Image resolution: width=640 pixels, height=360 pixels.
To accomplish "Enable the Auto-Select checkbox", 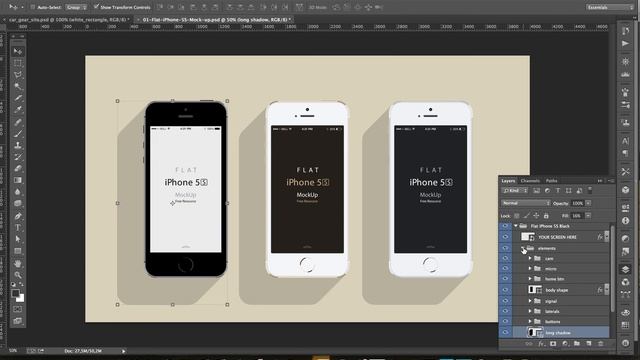I will click(33, 7).
